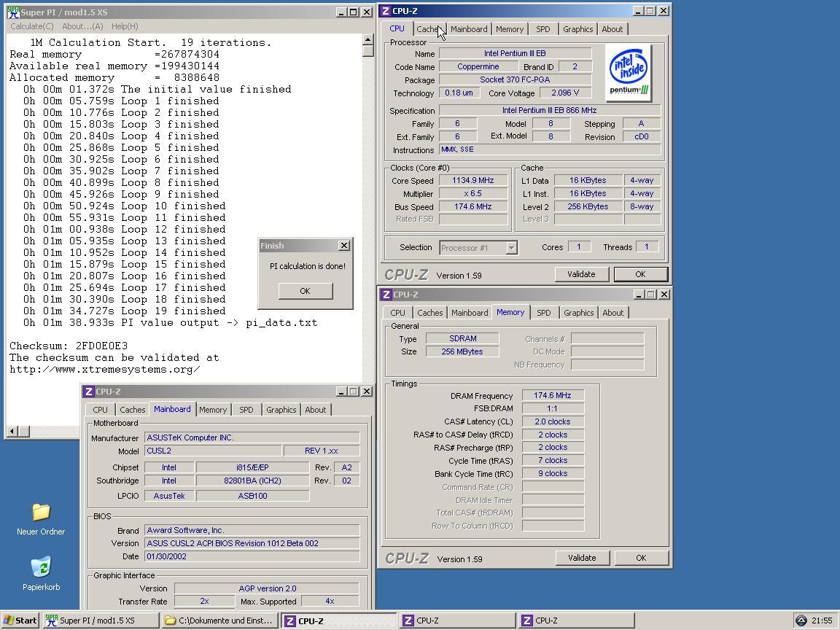
Task: Open Mainboard tab in top CPU-Z window
Action: [x=469, y=29]
